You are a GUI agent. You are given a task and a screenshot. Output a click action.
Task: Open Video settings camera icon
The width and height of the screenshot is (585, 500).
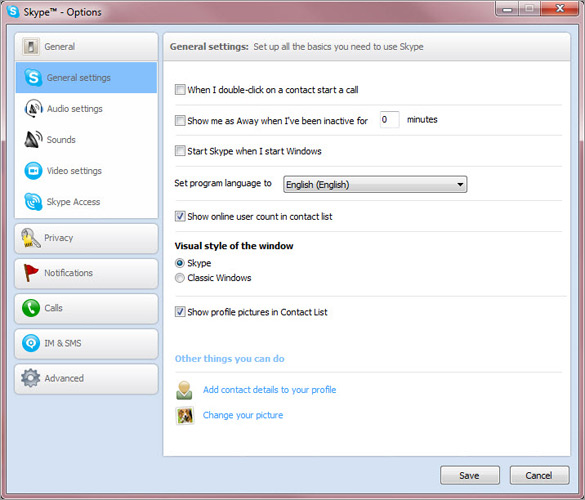(x=33, y=171)
